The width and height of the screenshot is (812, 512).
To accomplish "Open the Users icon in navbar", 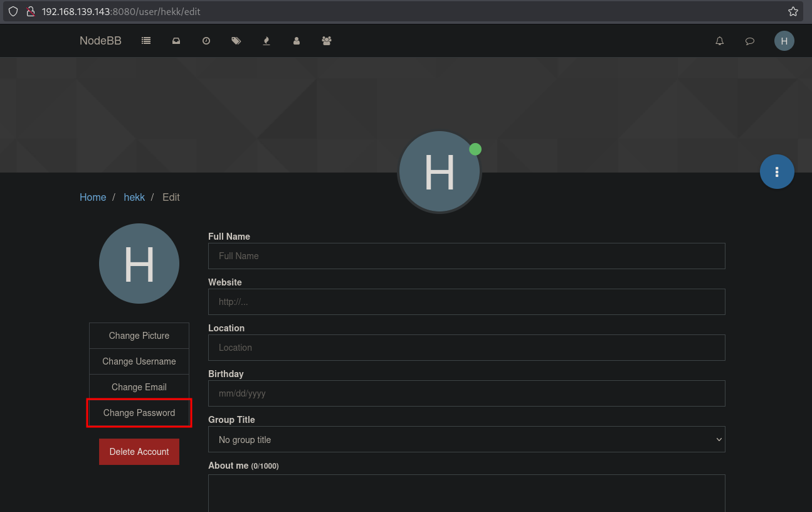I will coord(297,41).
